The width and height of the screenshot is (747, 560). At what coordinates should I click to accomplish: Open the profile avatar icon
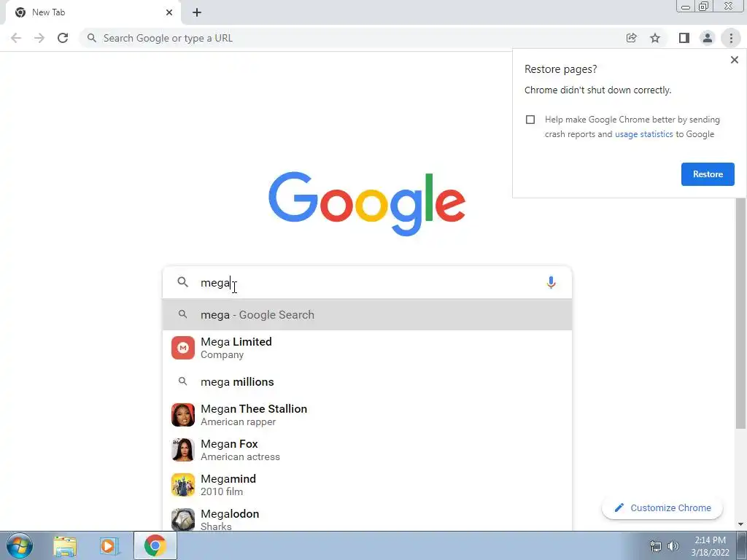tap(708, 38)
